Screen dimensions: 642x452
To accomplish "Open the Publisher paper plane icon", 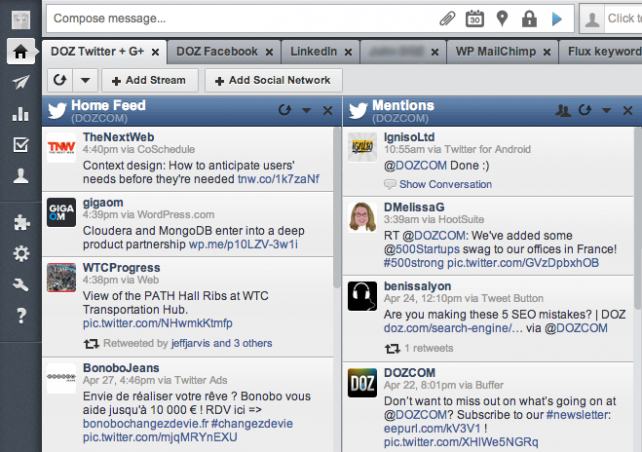I will [20, 82].
